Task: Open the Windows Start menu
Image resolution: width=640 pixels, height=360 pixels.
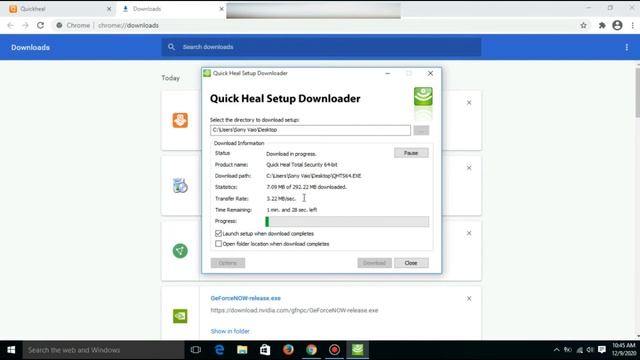Action: (x=11, y=350)
